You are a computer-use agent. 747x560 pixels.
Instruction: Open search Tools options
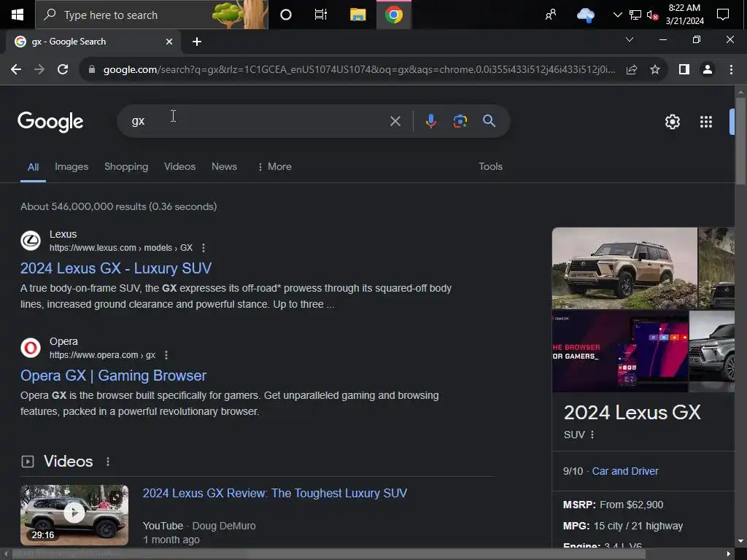[x=490, y=167]
